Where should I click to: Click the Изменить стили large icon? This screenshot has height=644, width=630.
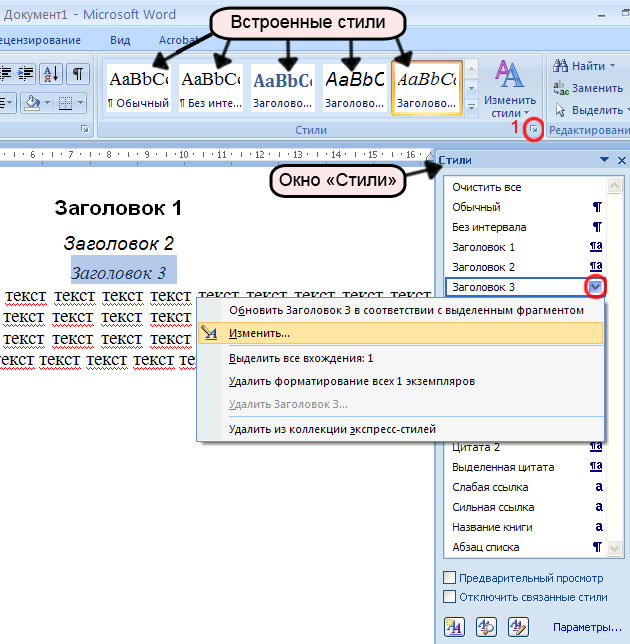point(509,85)
